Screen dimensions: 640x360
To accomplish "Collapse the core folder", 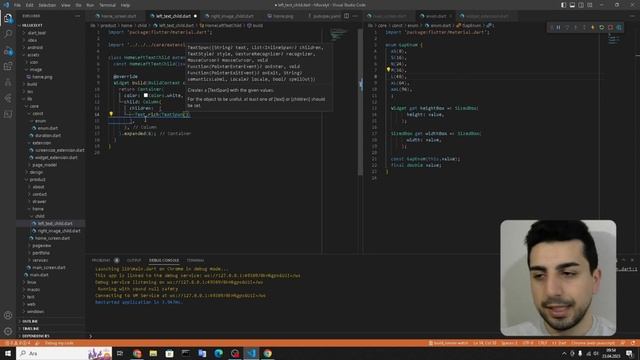I will 33,106.
